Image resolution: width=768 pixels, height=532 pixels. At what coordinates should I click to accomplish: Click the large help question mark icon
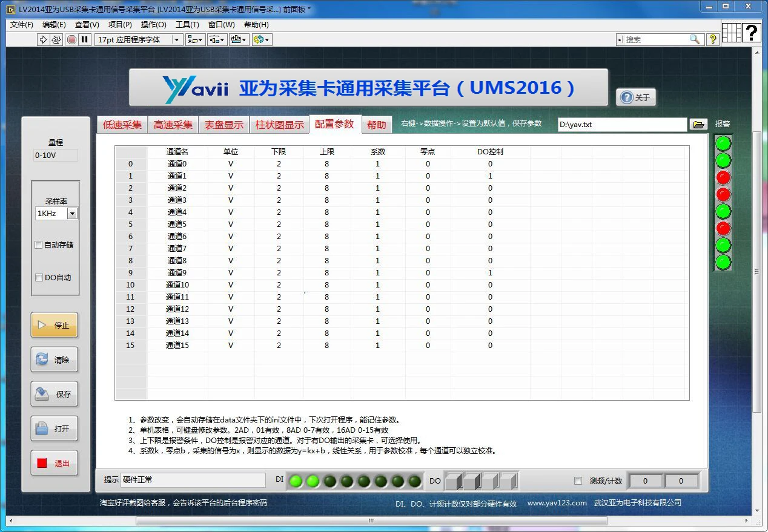click(x=752, y=32)
